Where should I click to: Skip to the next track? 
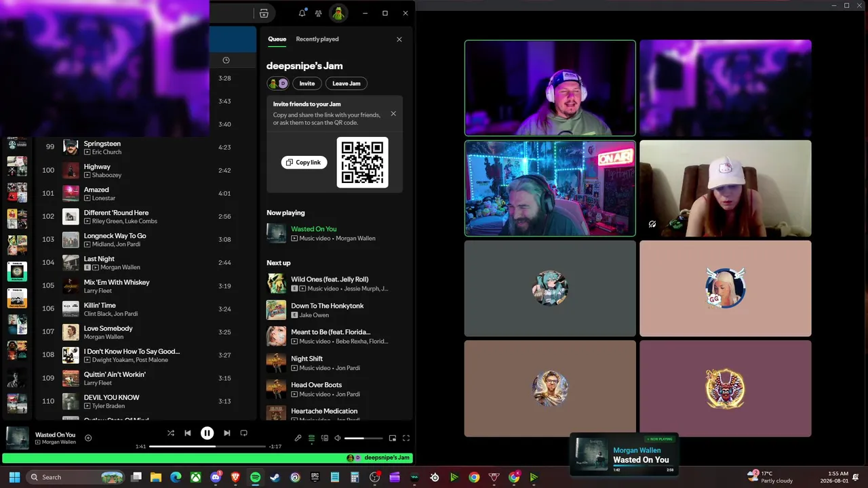[226, 433]
